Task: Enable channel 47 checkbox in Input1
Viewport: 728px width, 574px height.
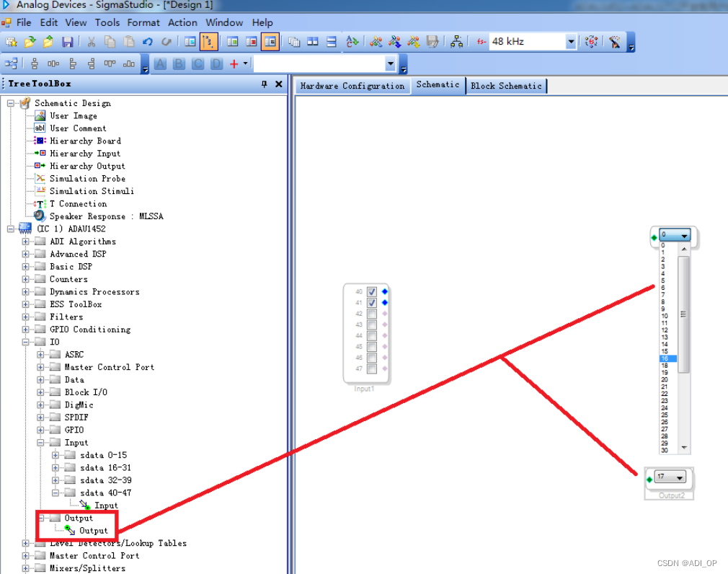Action: (371, 368)
